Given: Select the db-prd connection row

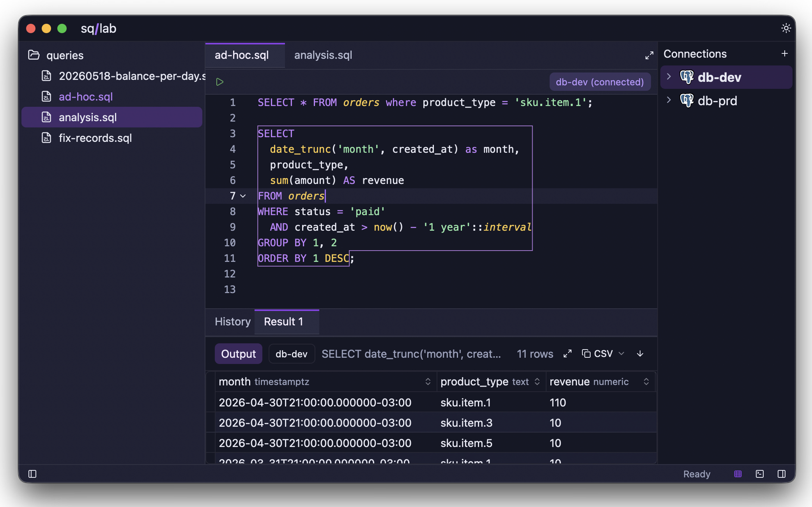Looking at the screenshot, I should coord(726,101).
